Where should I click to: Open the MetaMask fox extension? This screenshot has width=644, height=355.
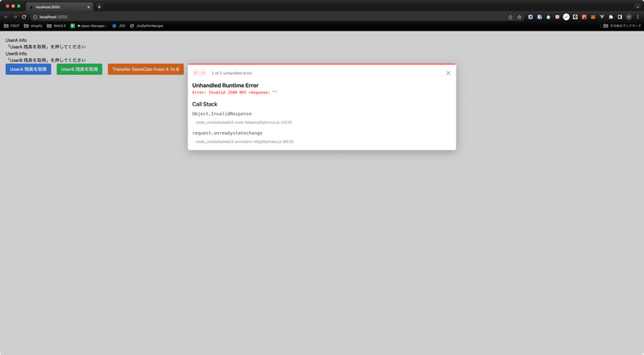pos(593,17)
